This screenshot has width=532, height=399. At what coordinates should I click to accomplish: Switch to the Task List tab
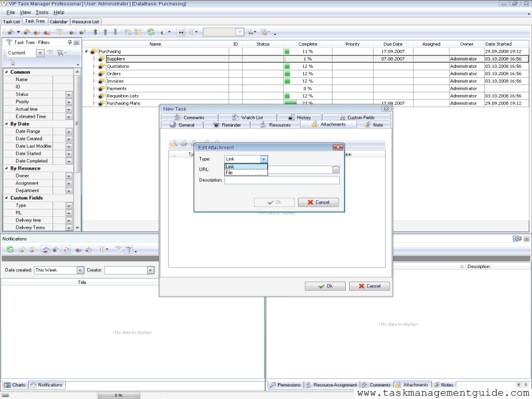11,22
